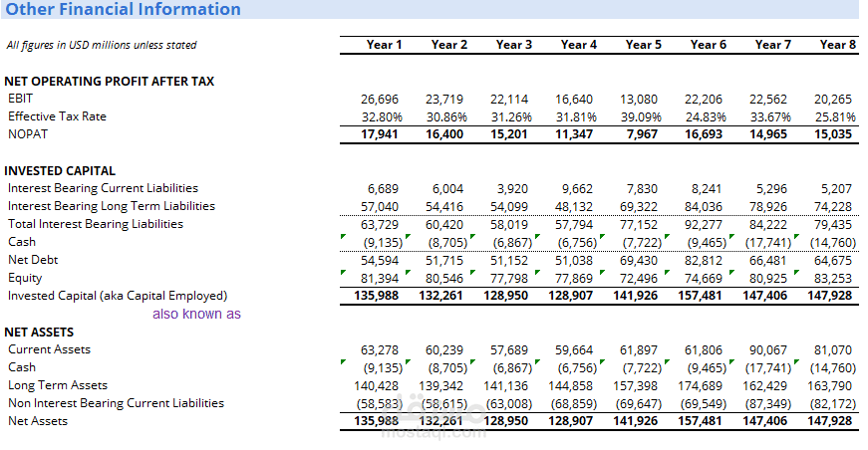Click the Other Financial Information title
The width and height of the screenshot is (868, 450).
[x=123, y=9]
